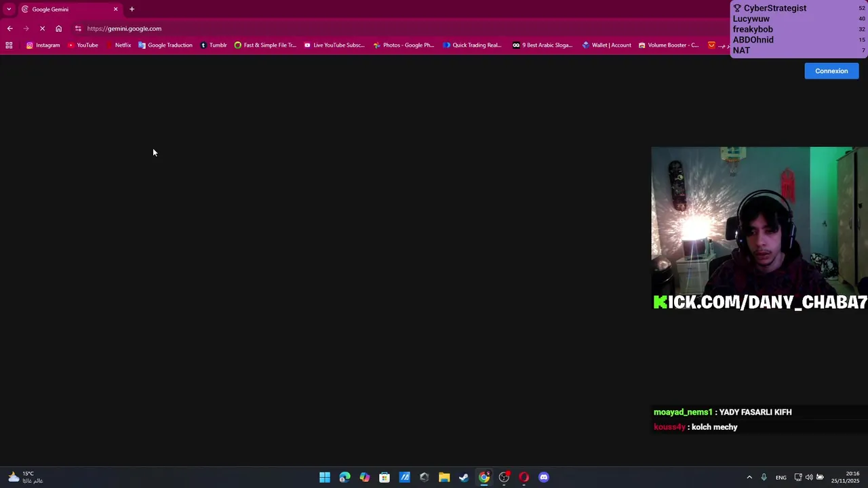Viewport: 868px width, 488px height.
Task: Click the red shopping bag bookmark icon
Action: (x=711, y=45)
